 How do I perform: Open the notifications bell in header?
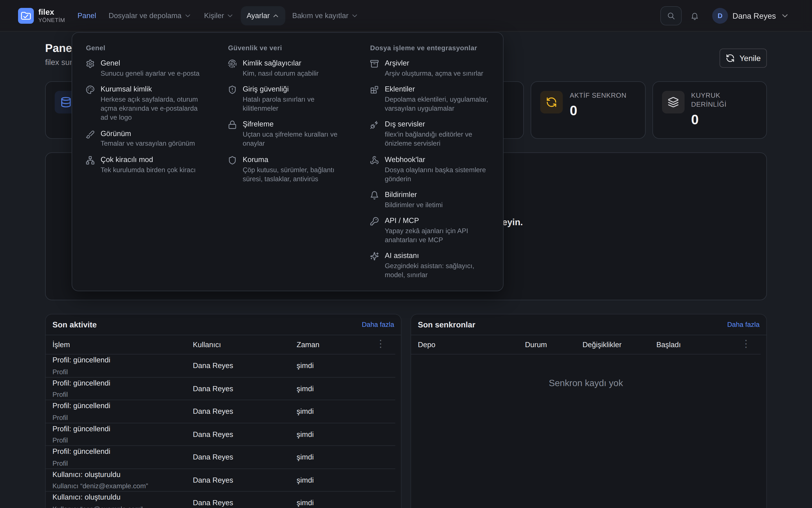pyautogui.click(x=694, y=16)
